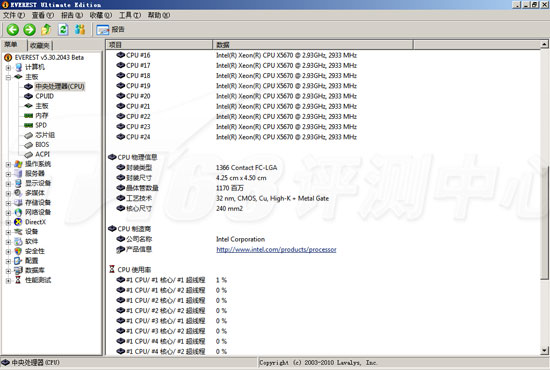The width and height of the screenshot is (550, 370).
Task: Expand the 计算机 tree node
Action: click(8, 67)
